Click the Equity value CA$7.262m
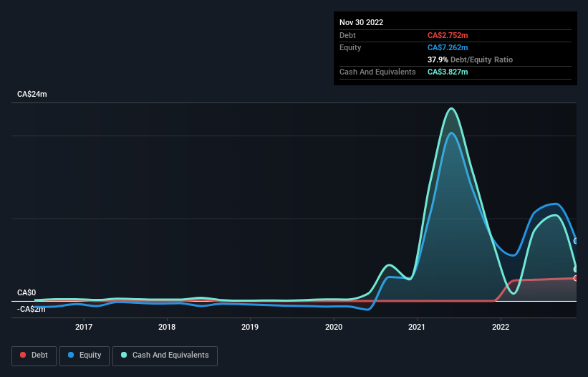588x377 pixels. pos(448,47)
